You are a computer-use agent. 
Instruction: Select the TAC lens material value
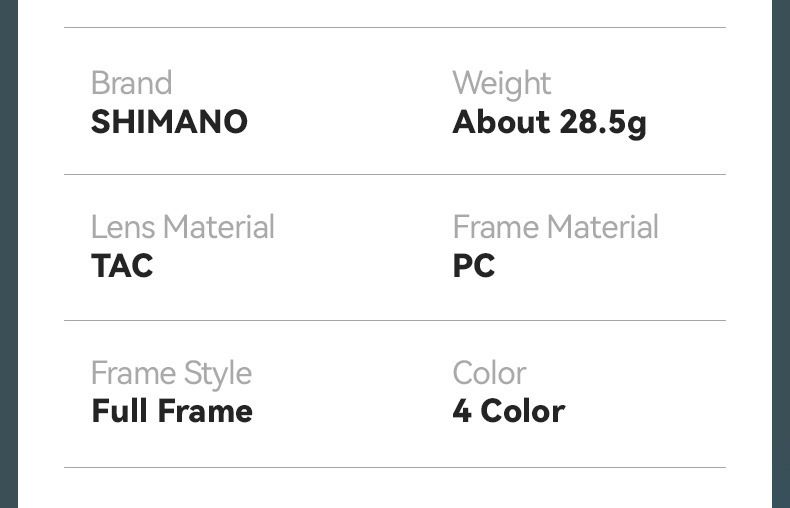pos(122,266)
